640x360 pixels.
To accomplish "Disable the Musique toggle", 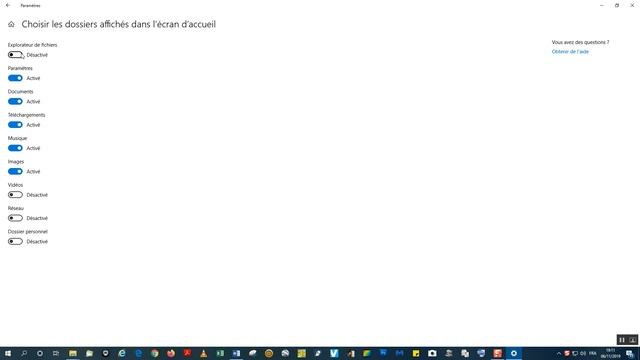I will [15, 148].
